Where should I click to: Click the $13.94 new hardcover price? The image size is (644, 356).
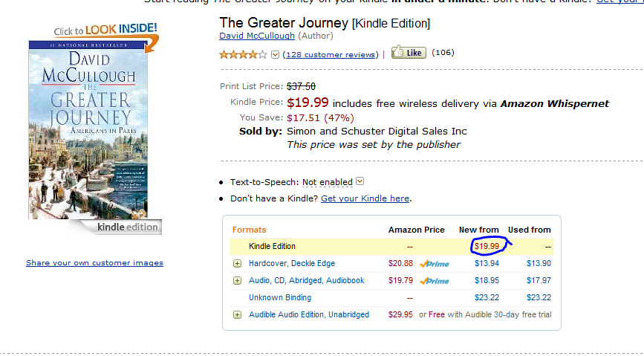tap(487, 264)
